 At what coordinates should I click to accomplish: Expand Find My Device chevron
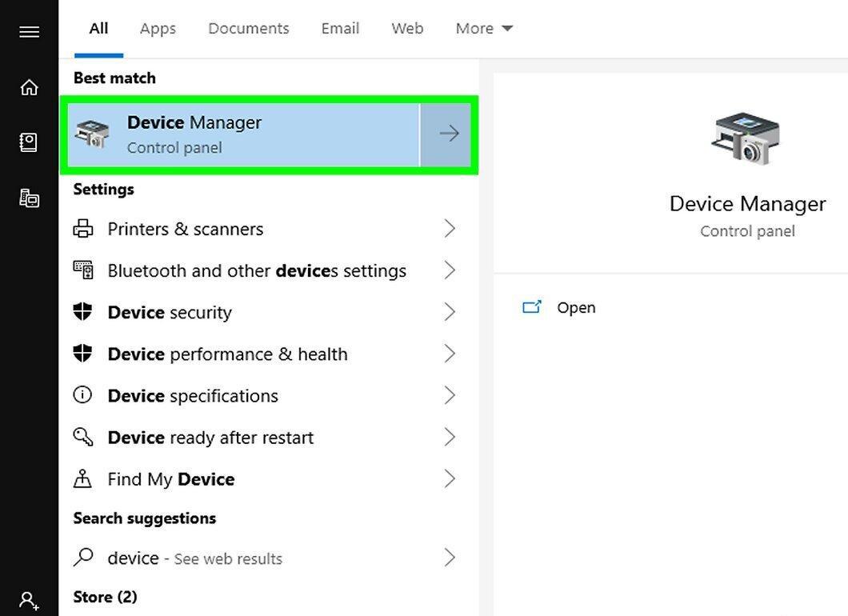(x=450, y=478)
